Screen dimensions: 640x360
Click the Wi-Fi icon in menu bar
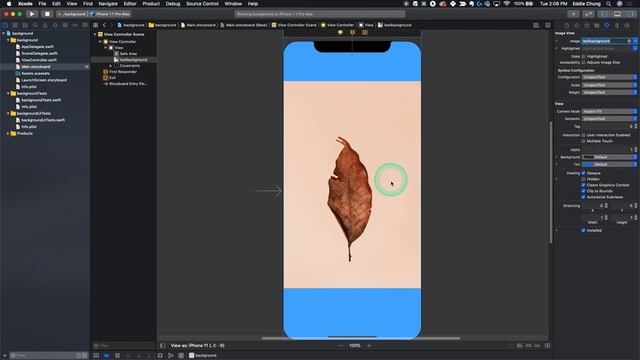507,4
